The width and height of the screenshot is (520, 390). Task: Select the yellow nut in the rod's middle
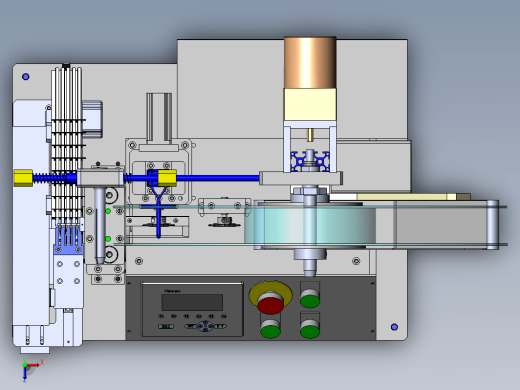(x=167, y=178)
